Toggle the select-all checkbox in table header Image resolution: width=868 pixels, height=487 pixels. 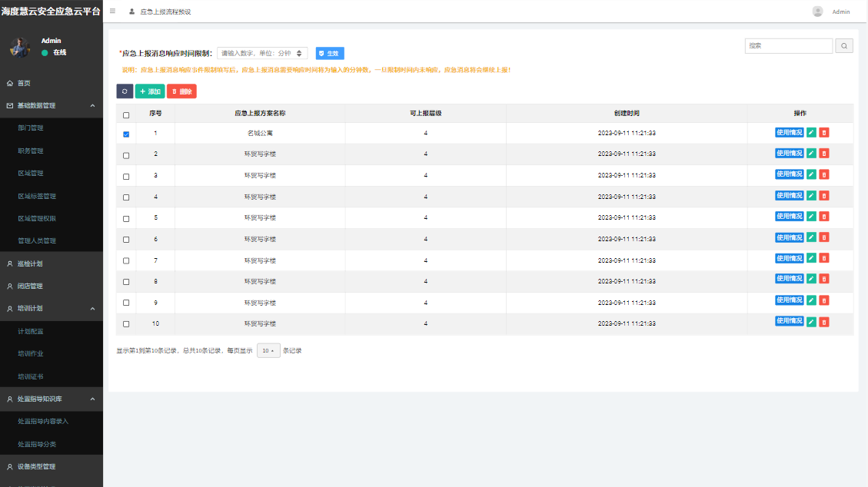coord(126,114)
